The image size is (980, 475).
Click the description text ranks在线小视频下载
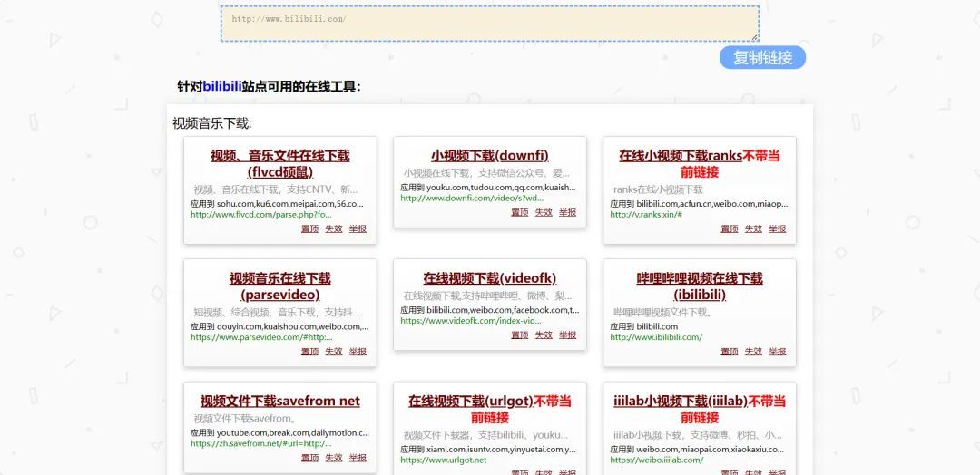(658, 189)
